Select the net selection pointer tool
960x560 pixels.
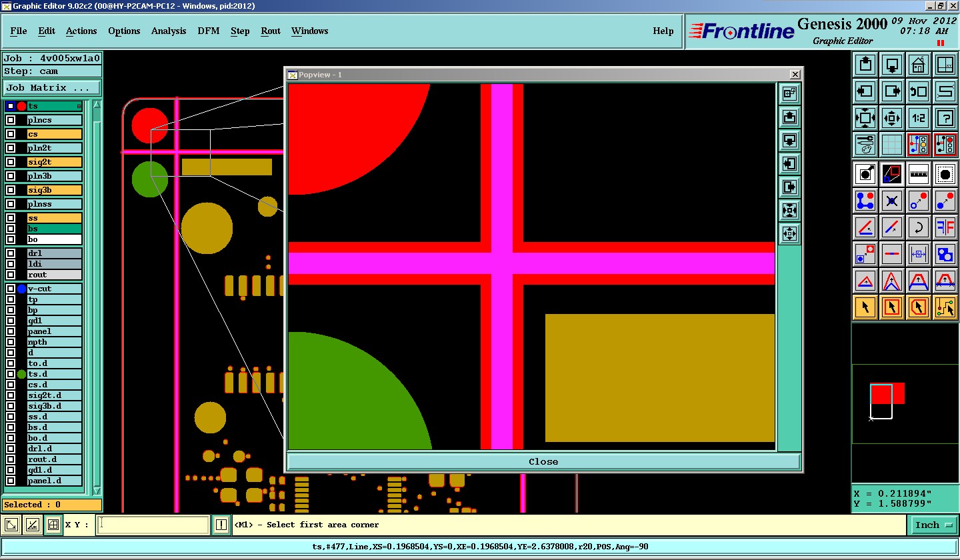pyautogui.click(x=945, y=307)
